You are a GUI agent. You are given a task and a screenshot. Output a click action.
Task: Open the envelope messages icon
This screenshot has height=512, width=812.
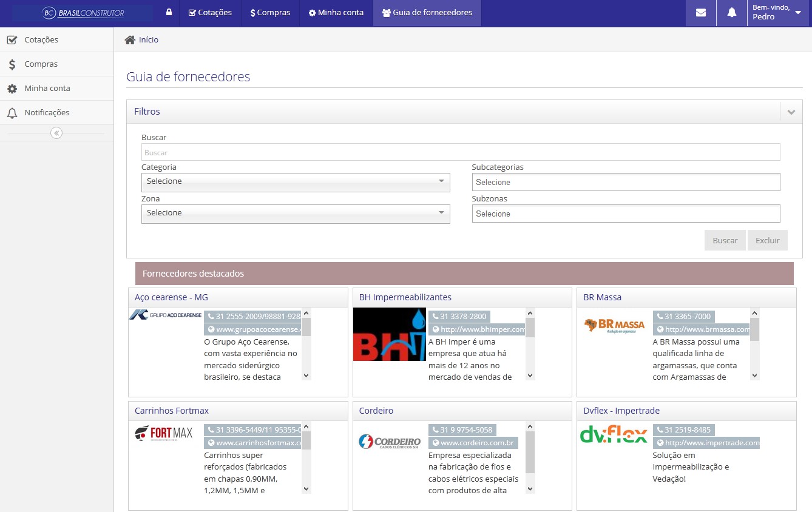click(701, 13)
